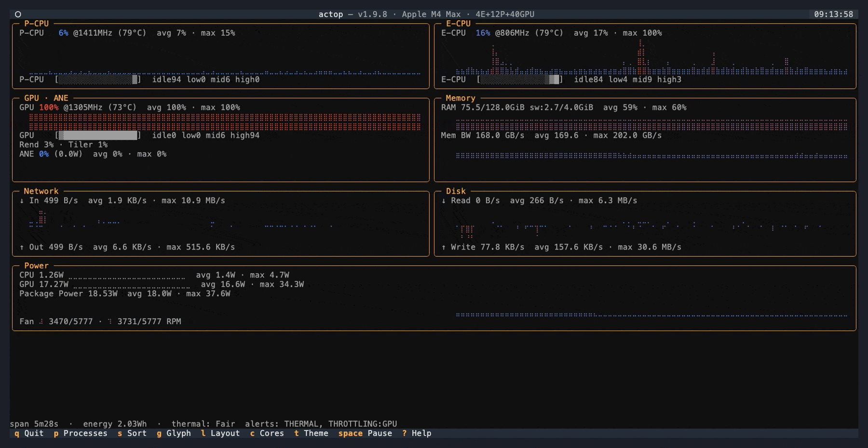Click the Quit shortcut in footer
The width and height of the screenshot is (868, 448).
pos(29,434)
